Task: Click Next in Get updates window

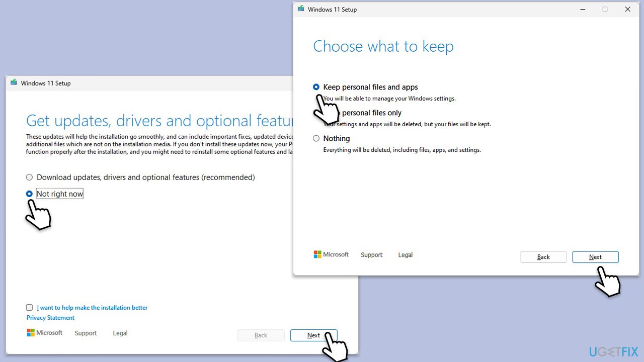Action: (313, 335)
